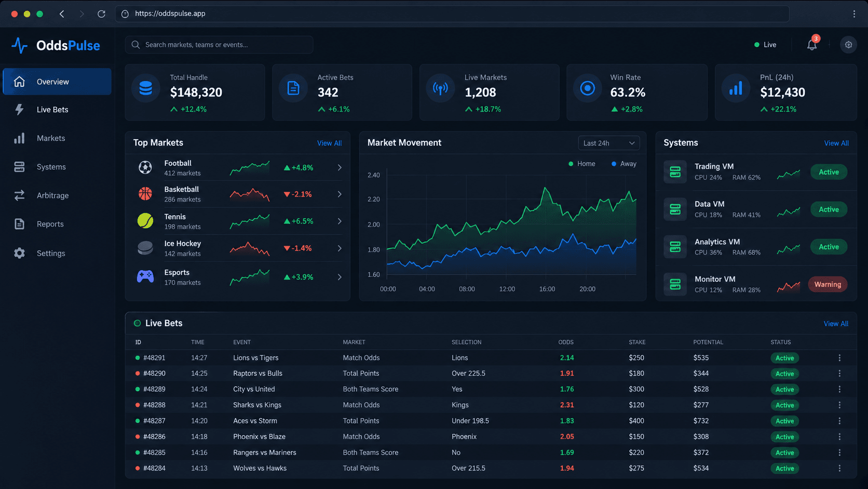This screenshot has height=489, width=868.
Task: Click event 'Lions vs Tigers'
Action: click(x=256, y=358)
